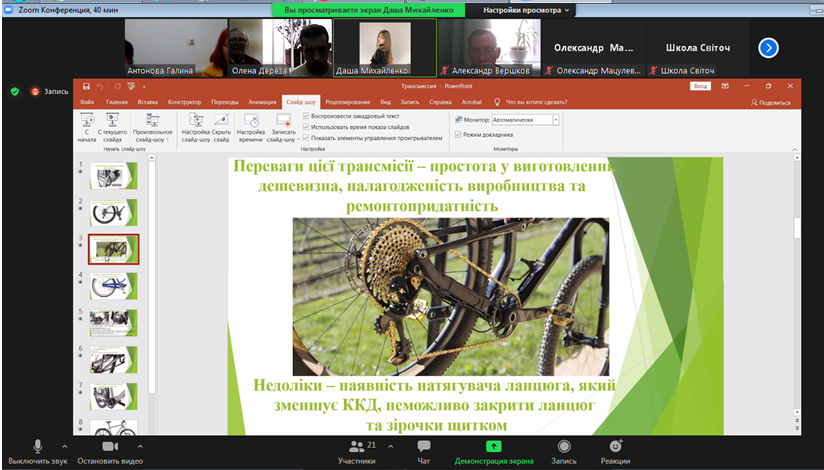Open the Animation ribbon tab
This screenshot has width=824, height=470.
click(x=262, y=102)
